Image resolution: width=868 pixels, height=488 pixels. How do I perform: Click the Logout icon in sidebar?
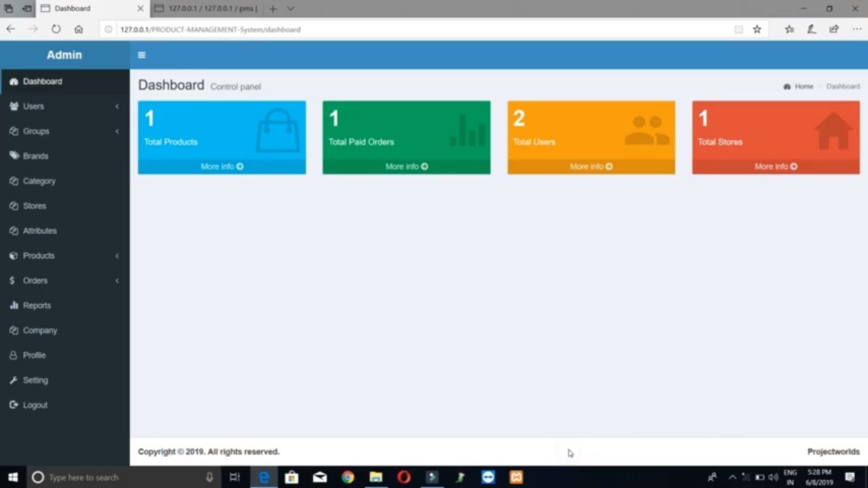tap(14, 405)
